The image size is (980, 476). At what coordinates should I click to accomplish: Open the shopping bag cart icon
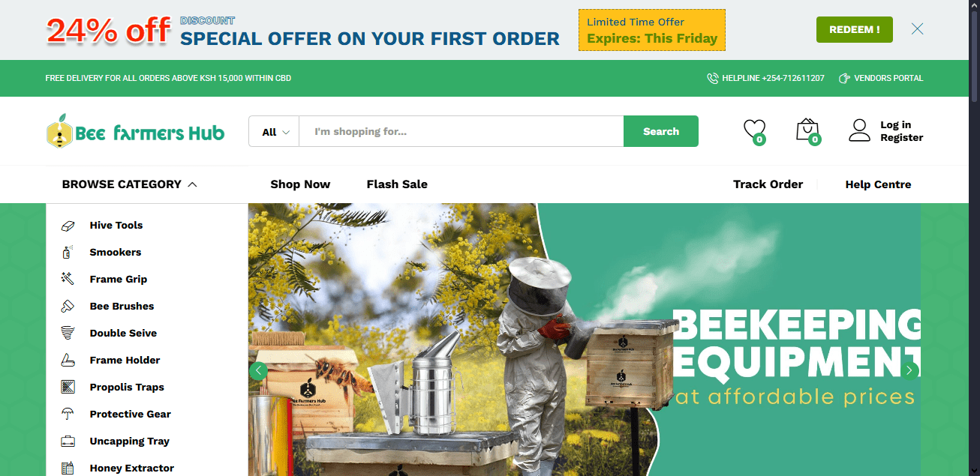tap(807, 130)
